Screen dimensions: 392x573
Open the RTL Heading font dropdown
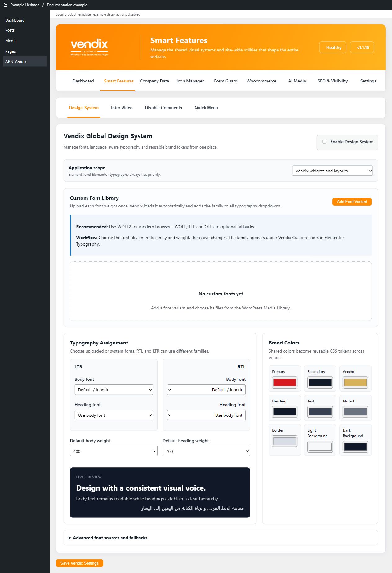click(x=206, y=415)
